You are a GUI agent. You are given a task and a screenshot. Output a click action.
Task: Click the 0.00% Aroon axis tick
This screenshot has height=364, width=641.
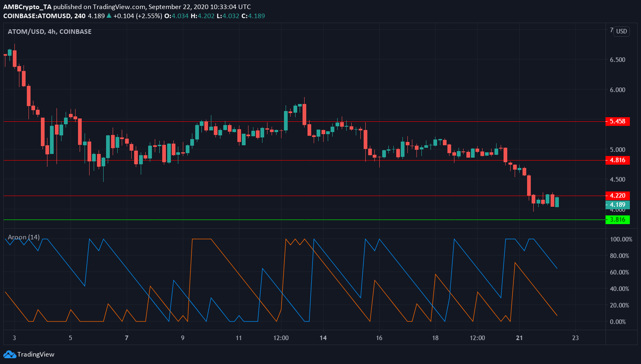click(x=618, y=322)
